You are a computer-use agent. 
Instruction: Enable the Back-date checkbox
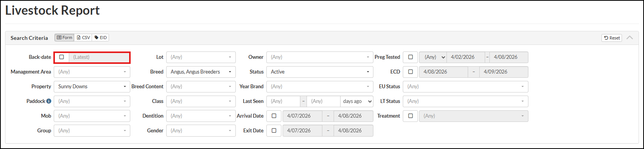[x=61, y=57]
